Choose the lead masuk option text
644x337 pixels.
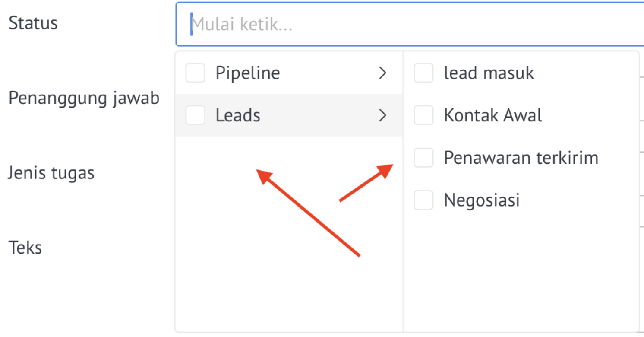489,73
